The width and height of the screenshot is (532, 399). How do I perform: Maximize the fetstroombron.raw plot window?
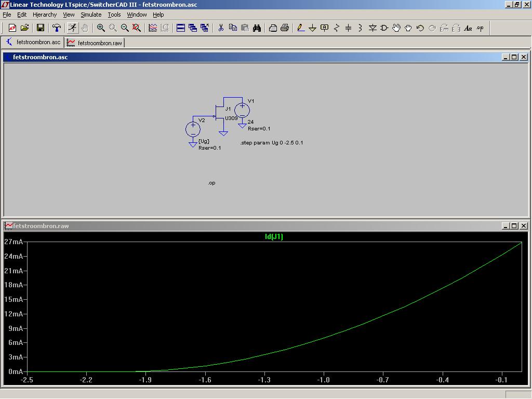pyautogui.click(x=514, y=226)
